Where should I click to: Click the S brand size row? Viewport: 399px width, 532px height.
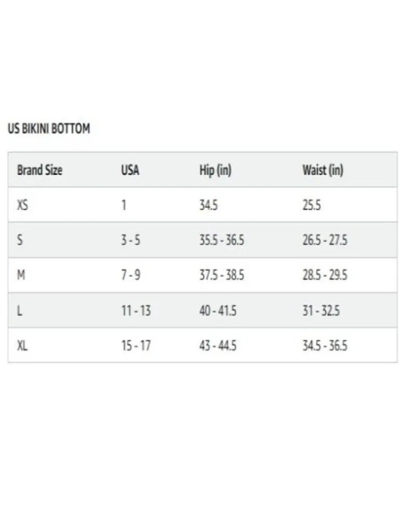pos(203,240)
